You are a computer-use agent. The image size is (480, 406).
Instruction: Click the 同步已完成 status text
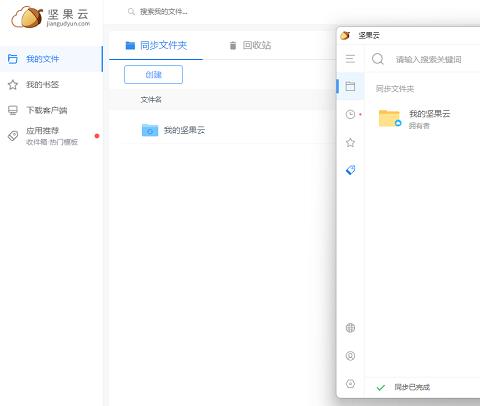tap(412, 387)
